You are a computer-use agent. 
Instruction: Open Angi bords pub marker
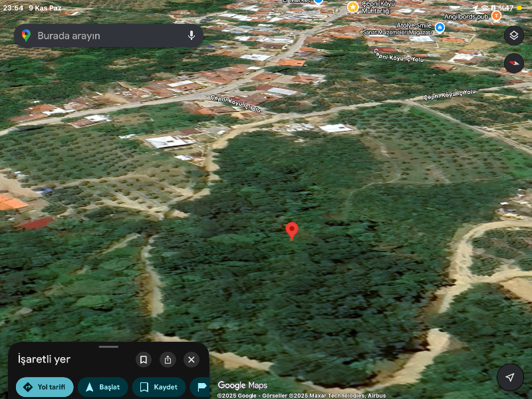496,15
